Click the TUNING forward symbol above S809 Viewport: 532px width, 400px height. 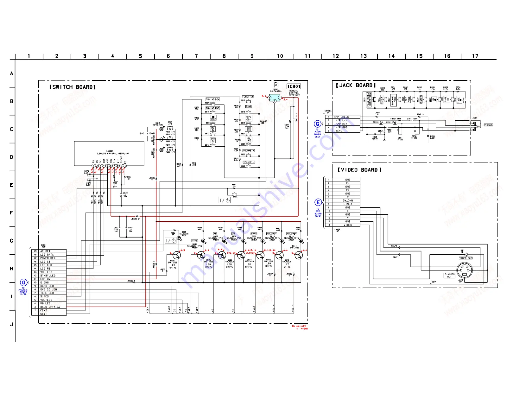pyautogui.click(x=213, y=99)
